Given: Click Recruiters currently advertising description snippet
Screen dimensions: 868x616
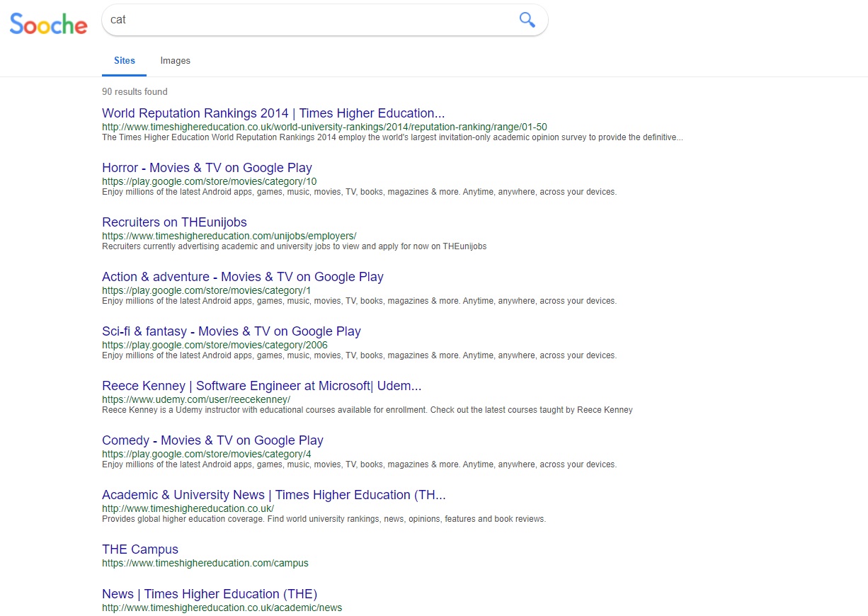Looking at the screenshot, I should point(295,246).
